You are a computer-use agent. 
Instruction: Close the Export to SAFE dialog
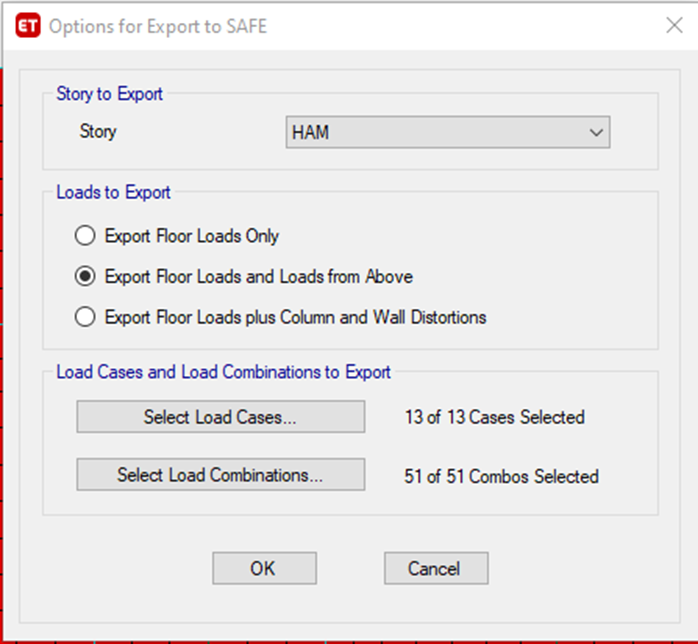coord(674,25)
